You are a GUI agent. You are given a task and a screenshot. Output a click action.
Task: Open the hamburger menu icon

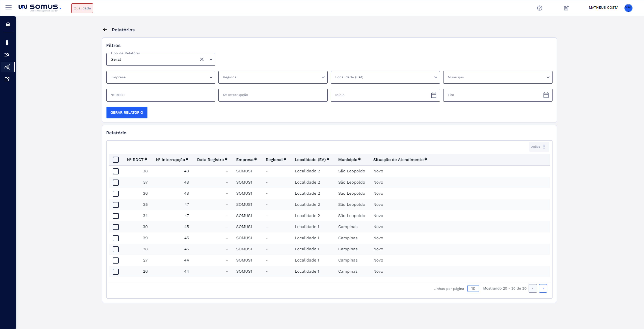[x=8, y=7]
